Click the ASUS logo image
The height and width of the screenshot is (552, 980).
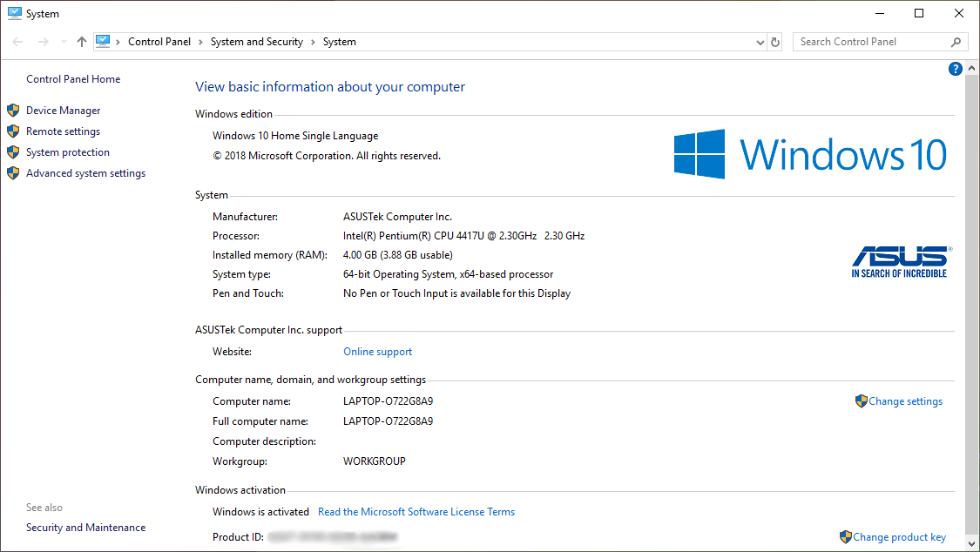click(900, 261)
